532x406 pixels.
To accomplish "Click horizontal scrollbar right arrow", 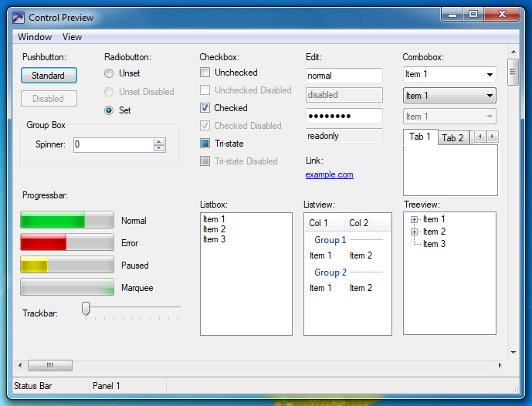I will click(500, 365).
